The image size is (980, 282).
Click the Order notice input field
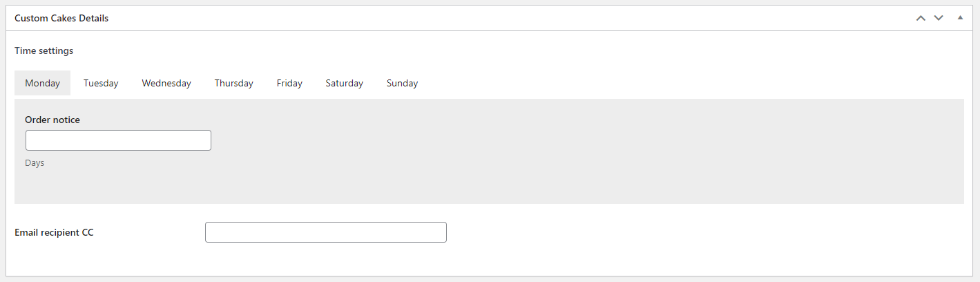click(x=118, y=140)
